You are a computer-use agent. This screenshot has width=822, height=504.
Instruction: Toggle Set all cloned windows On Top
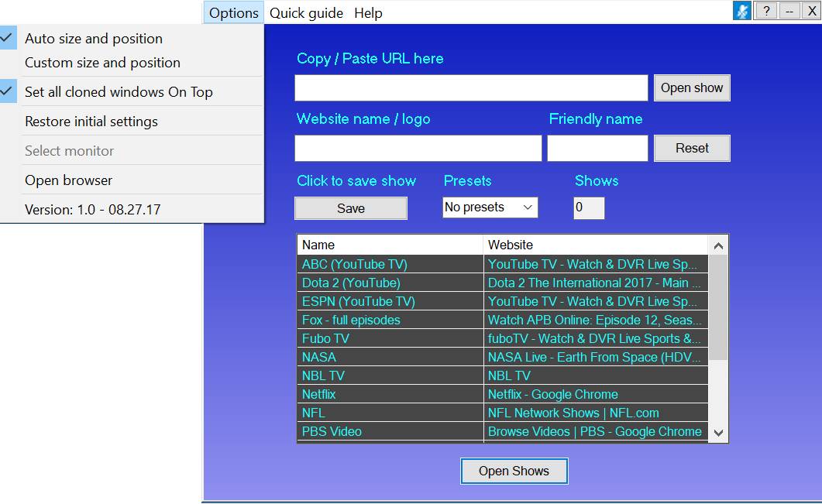132,91
